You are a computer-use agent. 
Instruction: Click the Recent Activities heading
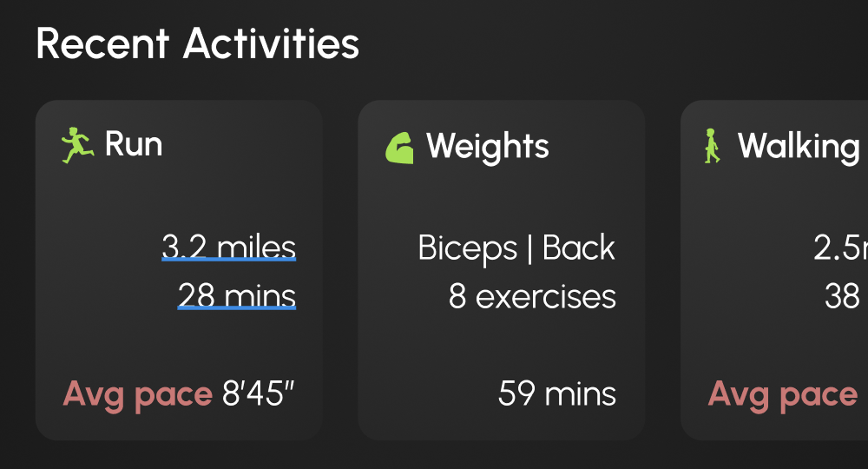[198, 43]
